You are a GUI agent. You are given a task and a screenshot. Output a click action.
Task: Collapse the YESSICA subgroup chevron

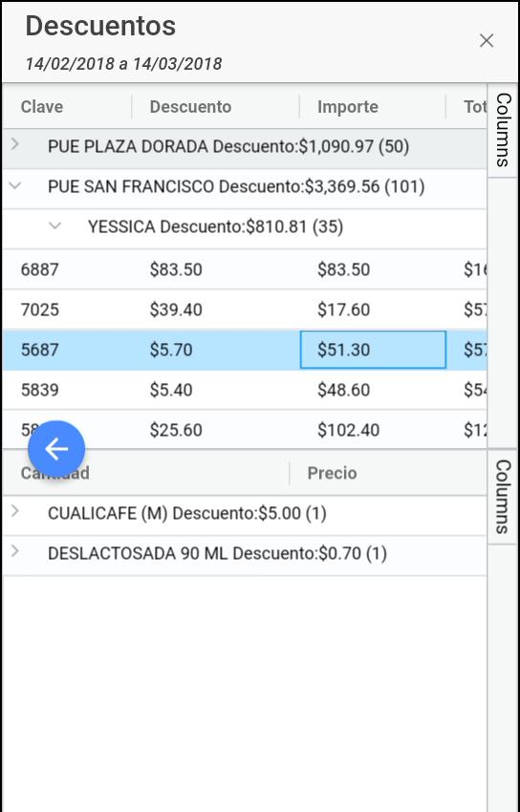point(54,225)
